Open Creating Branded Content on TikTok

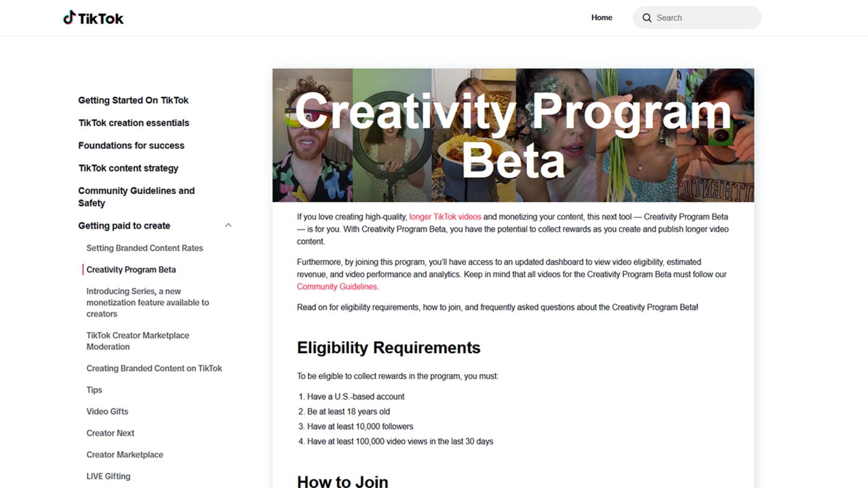[x=154, y=368]
